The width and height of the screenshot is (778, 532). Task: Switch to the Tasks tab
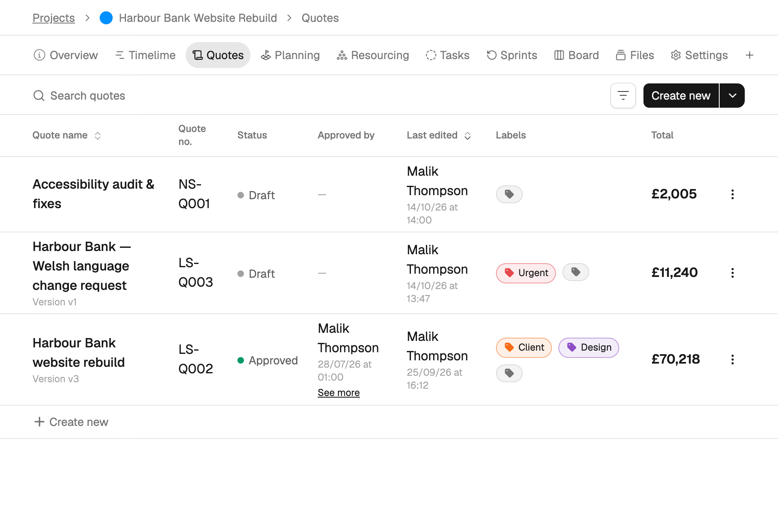pos(447,55)
